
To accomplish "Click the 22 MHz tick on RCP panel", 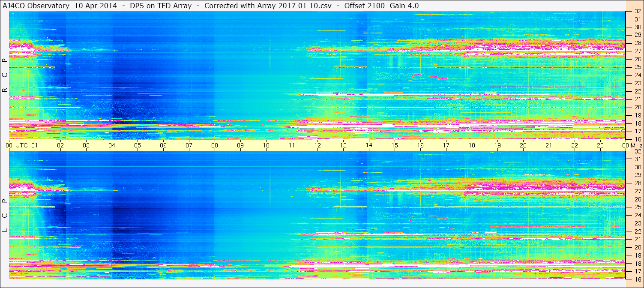I will [x=638, y=91].
